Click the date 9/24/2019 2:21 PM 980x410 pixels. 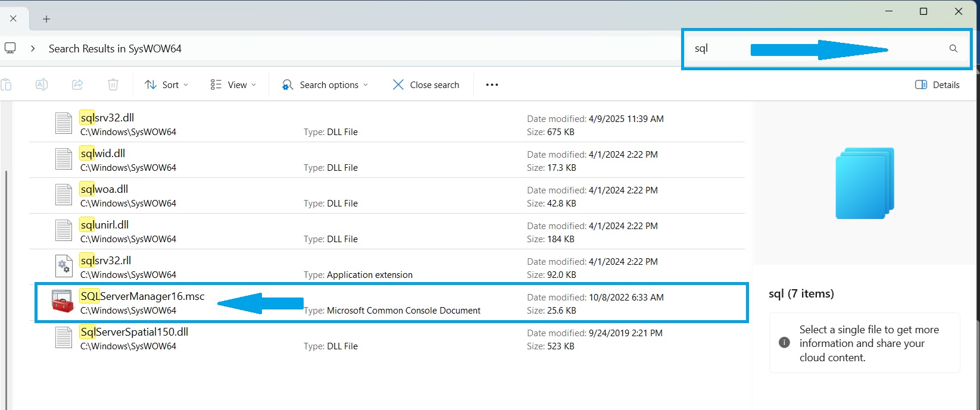(x=625, y=333)
